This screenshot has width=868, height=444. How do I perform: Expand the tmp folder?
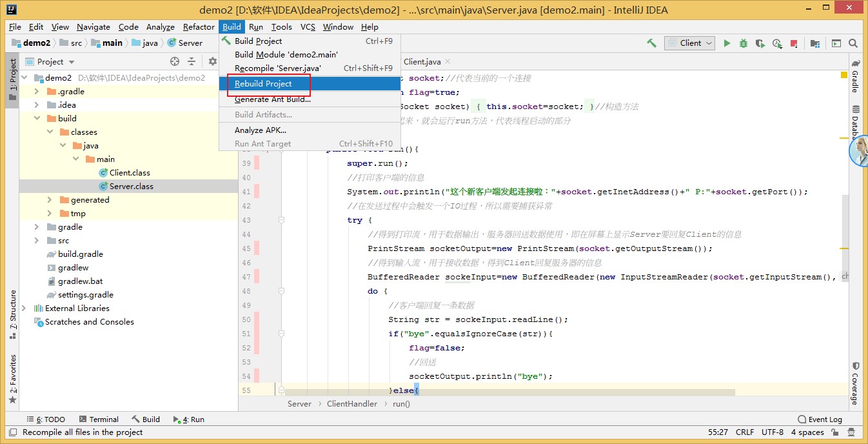[50, 213]
